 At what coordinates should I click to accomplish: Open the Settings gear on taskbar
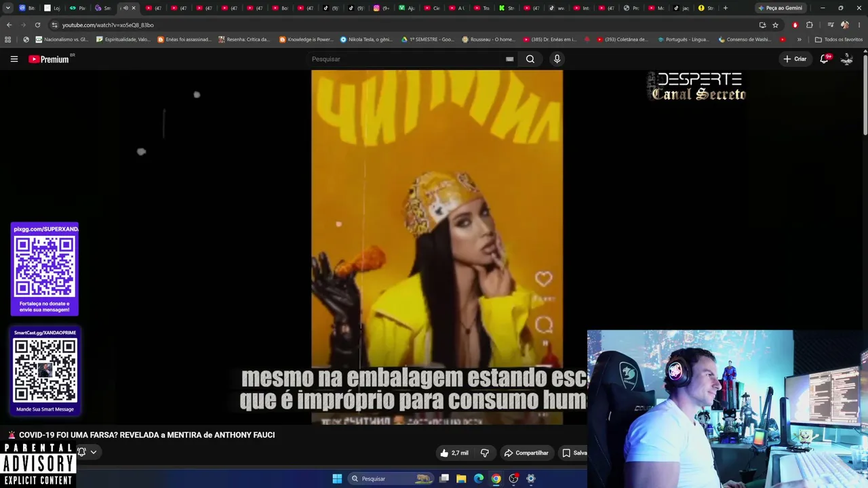(x=531, y=479)
